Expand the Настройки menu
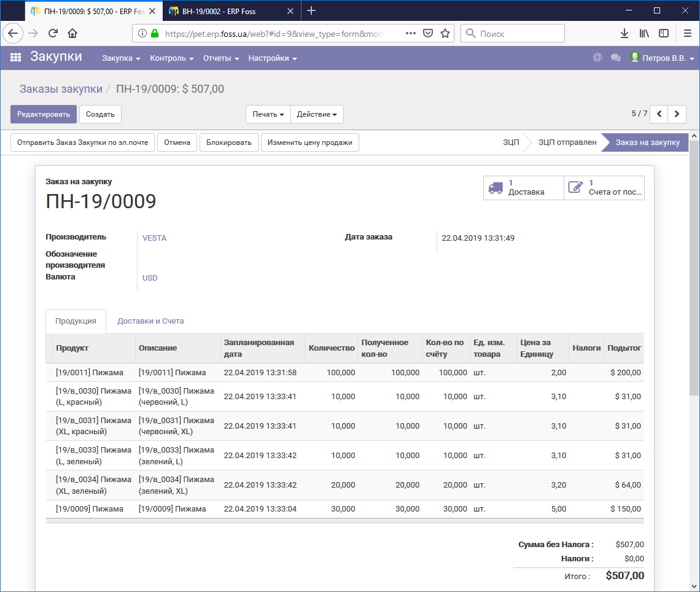Screen dimensions: 700x592 (x=272, y=58)
